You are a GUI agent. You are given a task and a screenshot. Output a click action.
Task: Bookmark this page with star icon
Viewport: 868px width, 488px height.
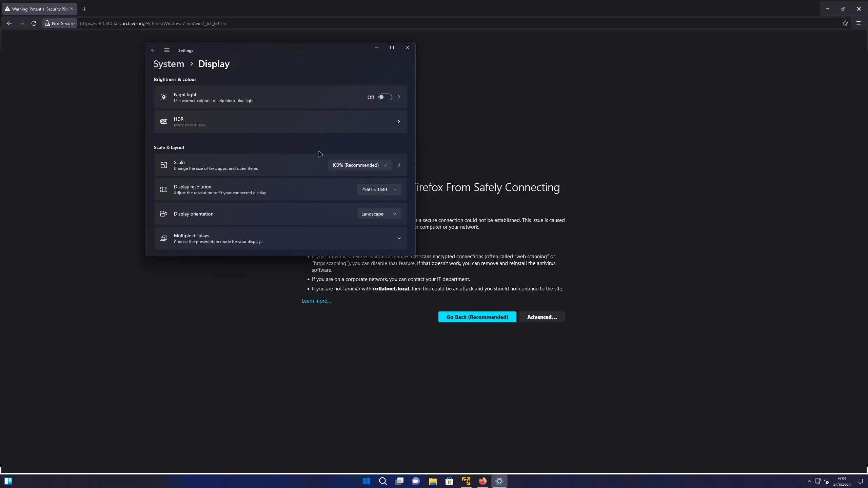(x=845, y=23)
